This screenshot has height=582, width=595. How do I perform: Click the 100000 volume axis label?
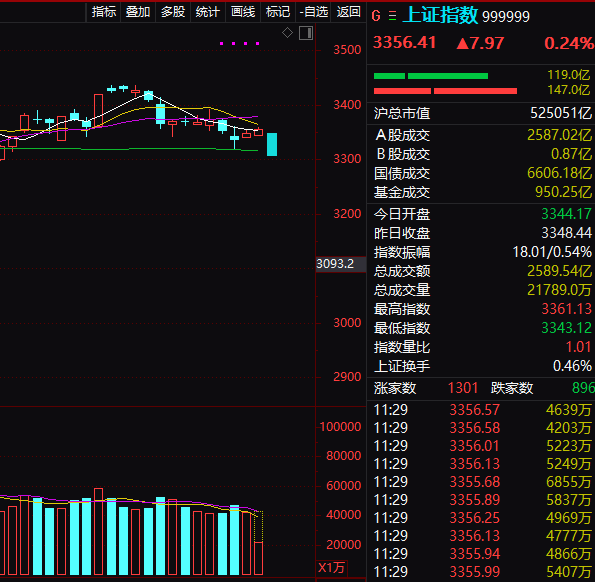[x=340, y=427]
